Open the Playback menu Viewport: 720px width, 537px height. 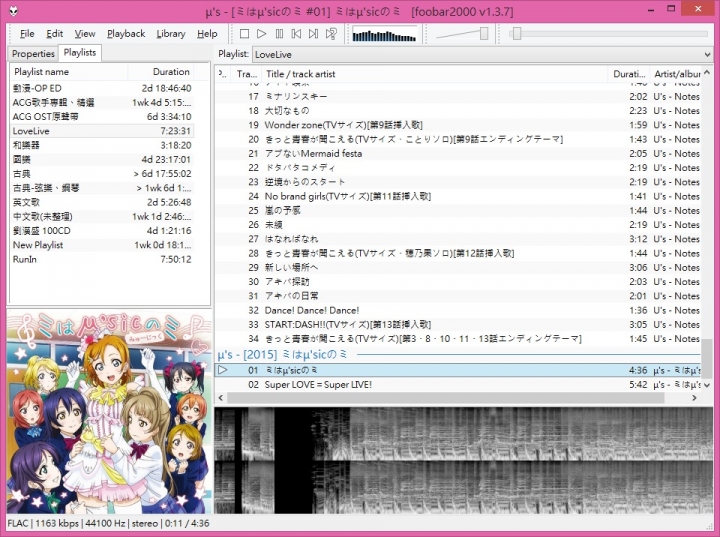(x=126, y=34)
